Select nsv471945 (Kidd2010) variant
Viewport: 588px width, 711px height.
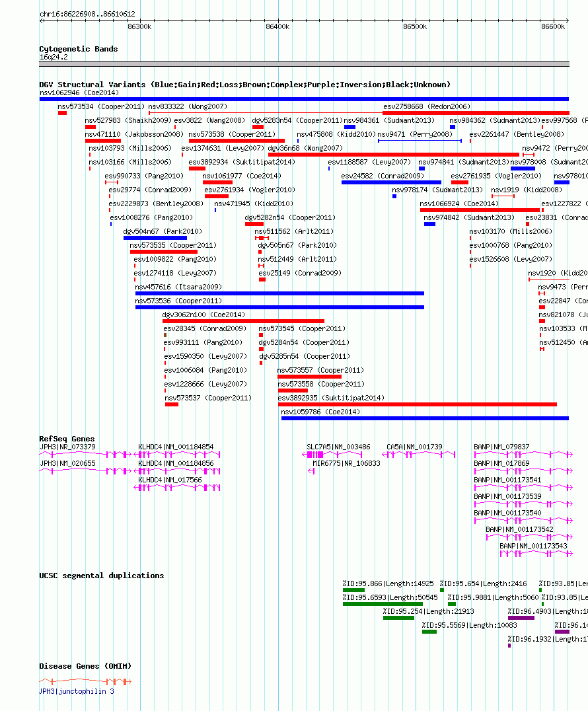254,204
